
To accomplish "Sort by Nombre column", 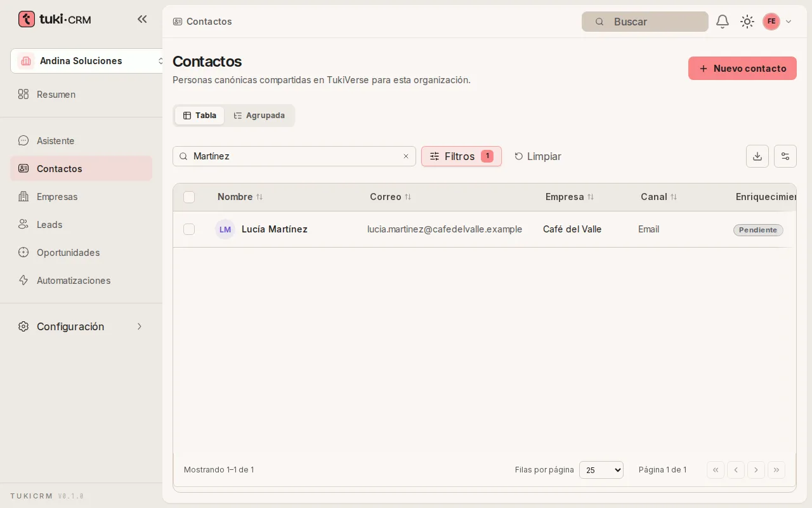I will pyautogui.click(x=240, y=197).
